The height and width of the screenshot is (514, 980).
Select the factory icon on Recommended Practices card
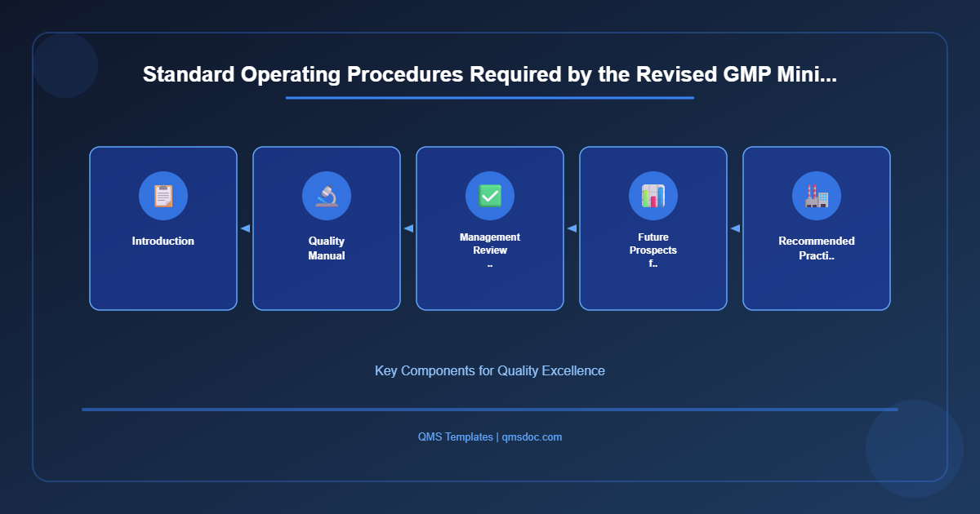[x=817, y=196]
